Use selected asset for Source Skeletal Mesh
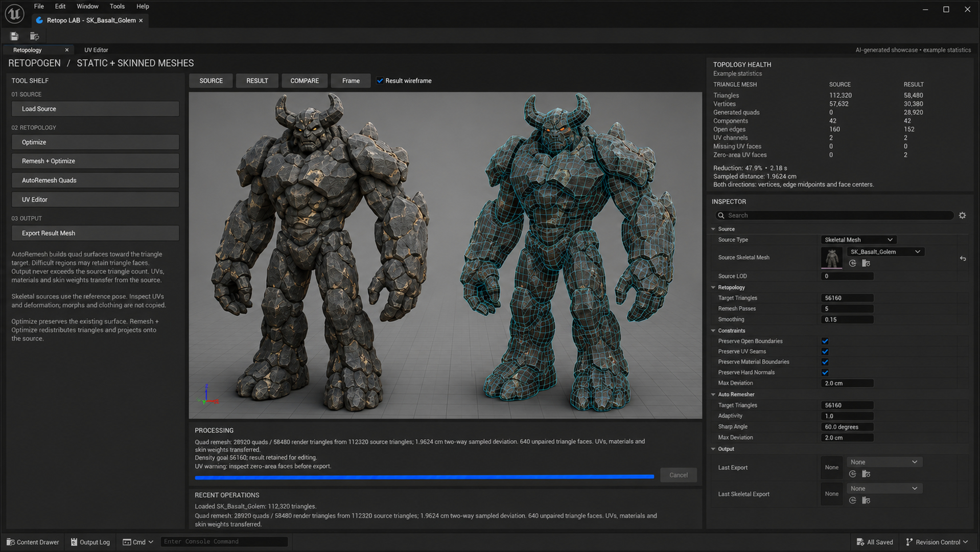This screenshot has height=552, width=980. click(852, 263)
